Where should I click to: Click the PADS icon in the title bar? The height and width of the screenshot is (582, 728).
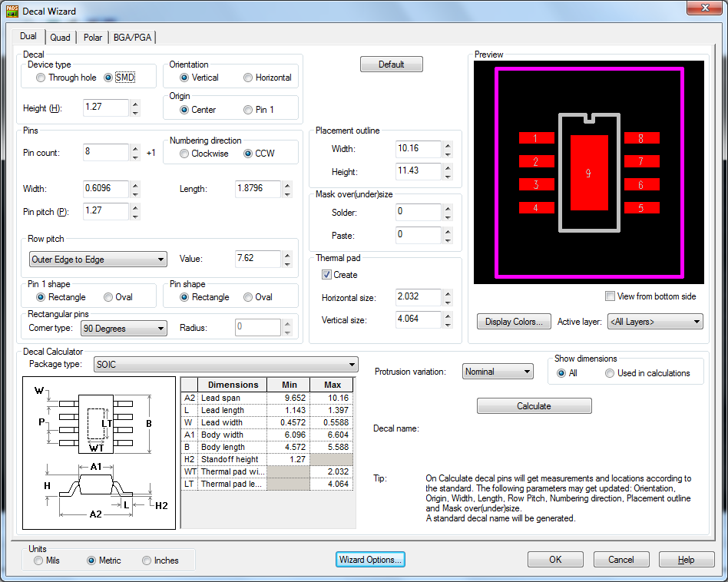pos(12,12)
